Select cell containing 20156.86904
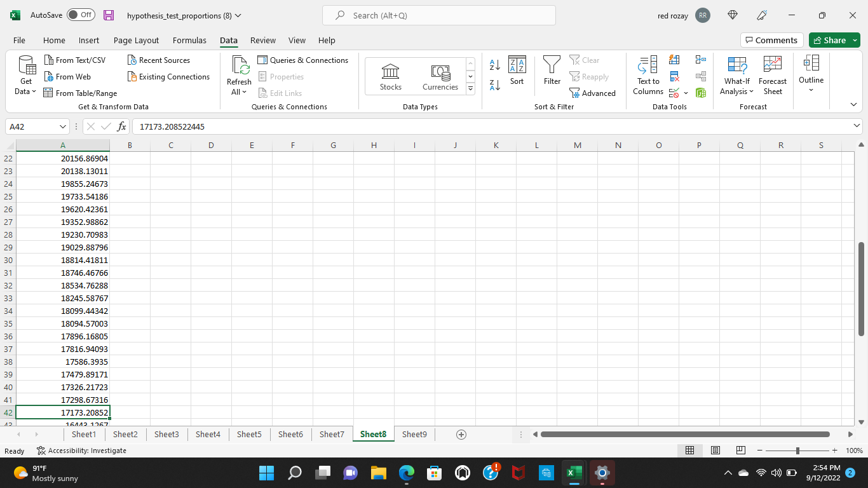 pos(63,158)
